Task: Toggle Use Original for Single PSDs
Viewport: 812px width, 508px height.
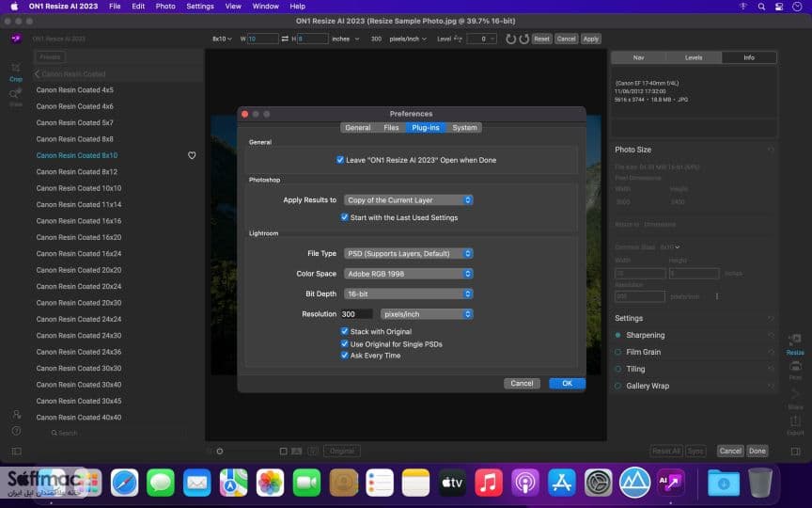Action: click(344, 344)
